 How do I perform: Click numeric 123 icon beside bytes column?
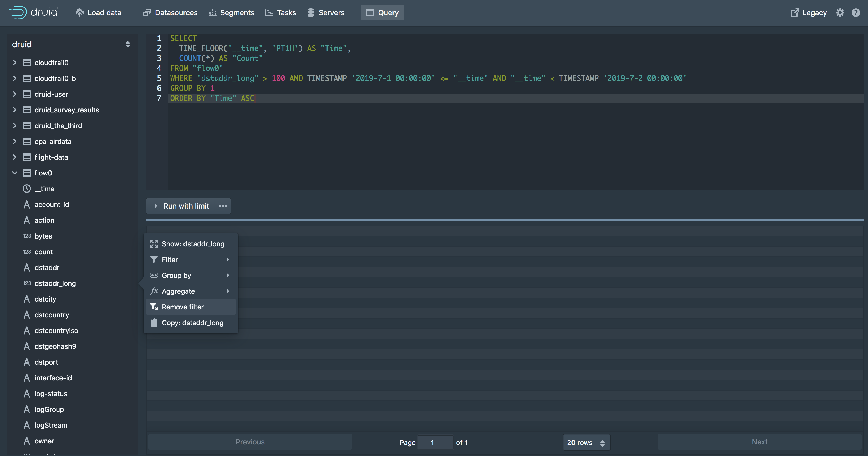[27, 236]
